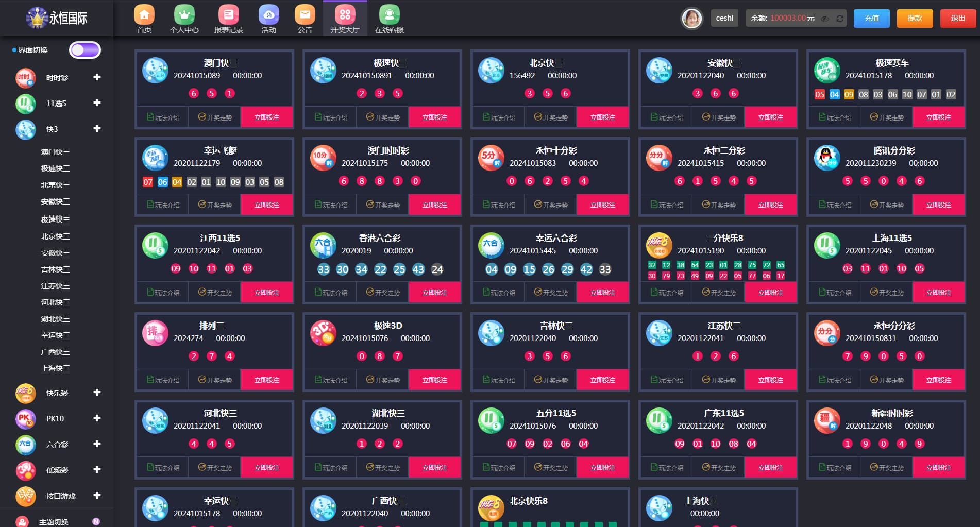Open 个人中心 personal center icon

184,19
